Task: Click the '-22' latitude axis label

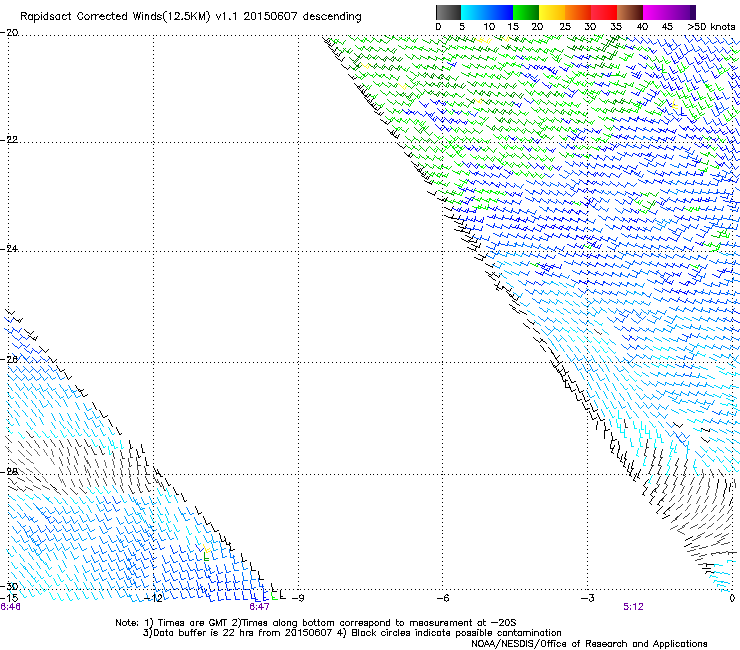Action: click(x=9, y=140)
